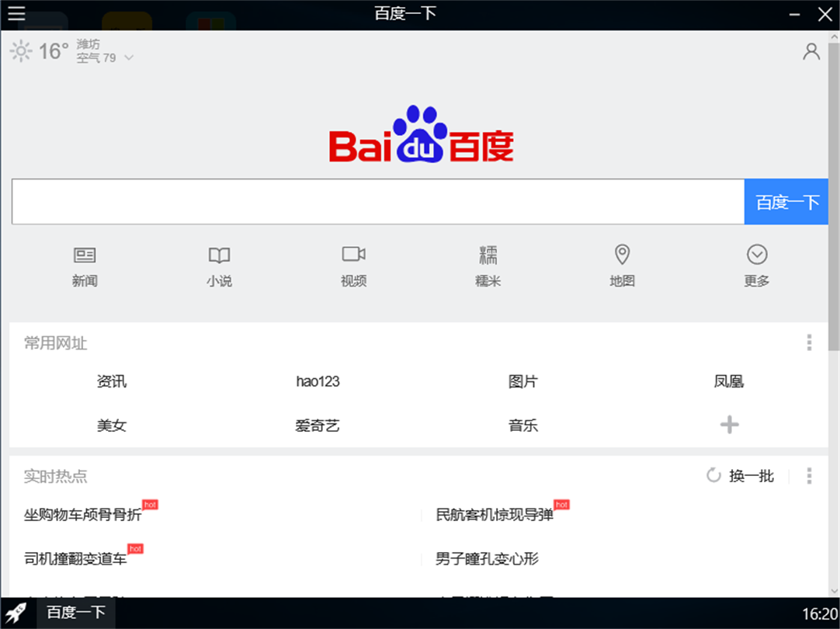The image size is (840, 629).
Task: Open the 图片 site link
Action: point(522,381)
